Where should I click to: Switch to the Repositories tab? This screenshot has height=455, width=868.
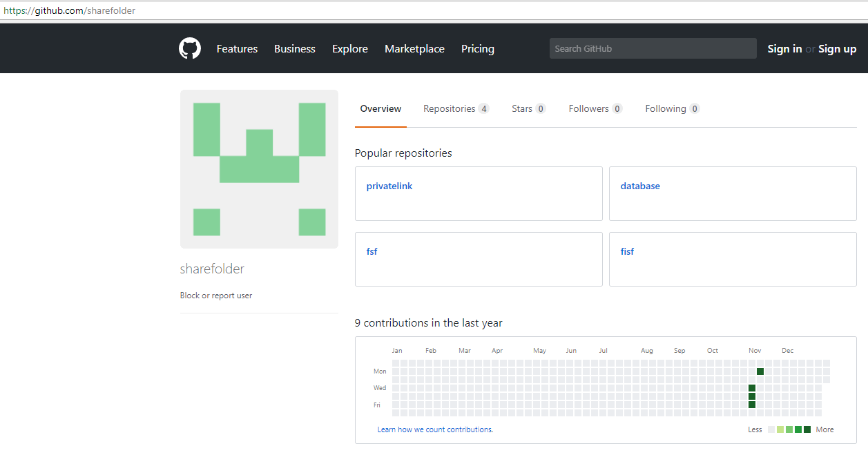click(456, 108)
